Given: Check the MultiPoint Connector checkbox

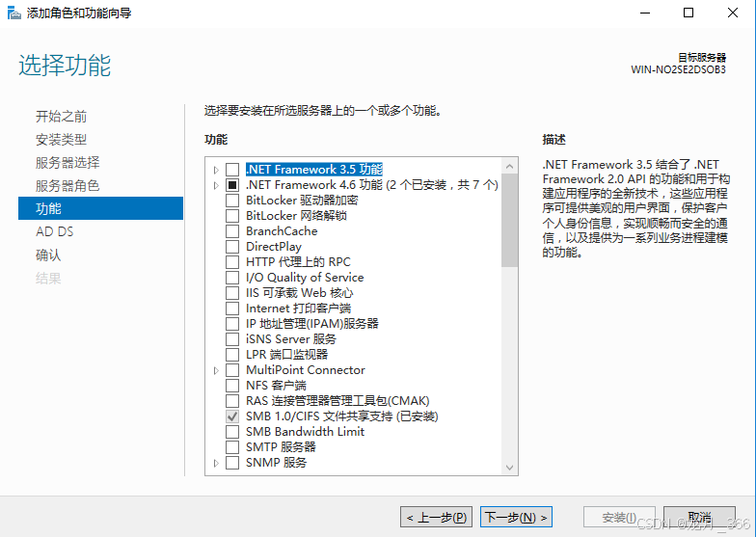Looking at the screenshot, I should coord(232,370).
